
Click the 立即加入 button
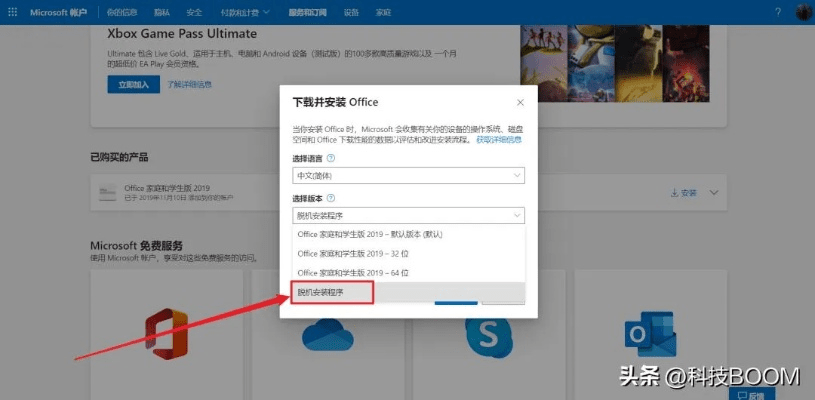[134, 84]
